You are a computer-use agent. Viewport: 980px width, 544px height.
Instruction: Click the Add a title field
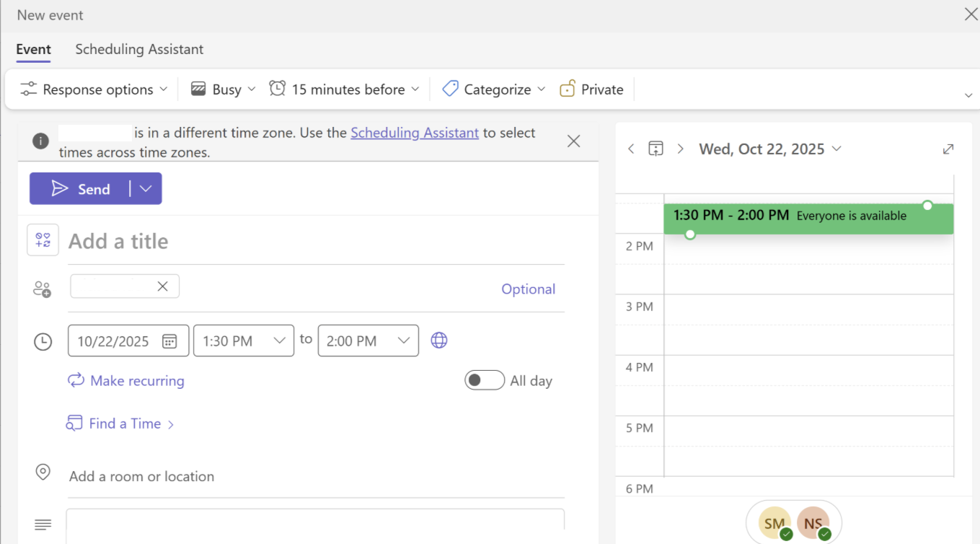316,241
